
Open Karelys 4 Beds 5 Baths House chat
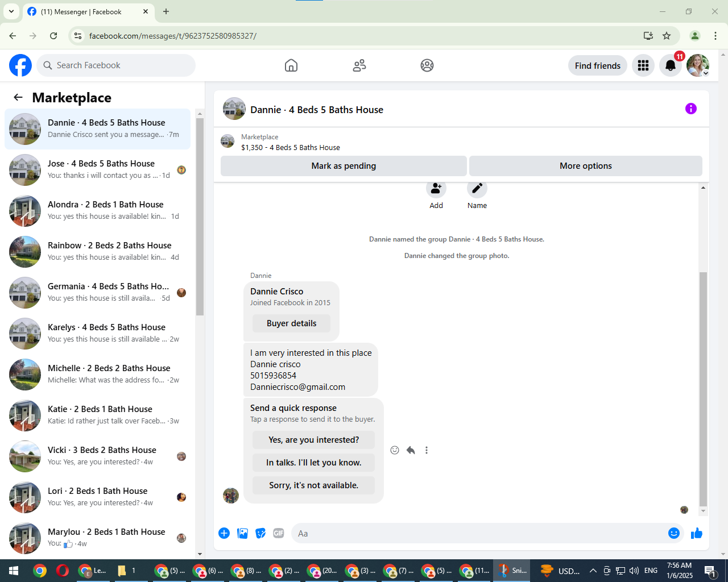[x=98, y=334]
